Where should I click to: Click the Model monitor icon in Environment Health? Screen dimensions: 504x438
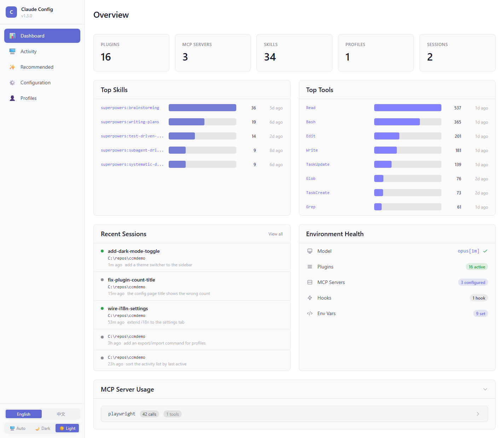pyautogui.click(x=310, y=251)
